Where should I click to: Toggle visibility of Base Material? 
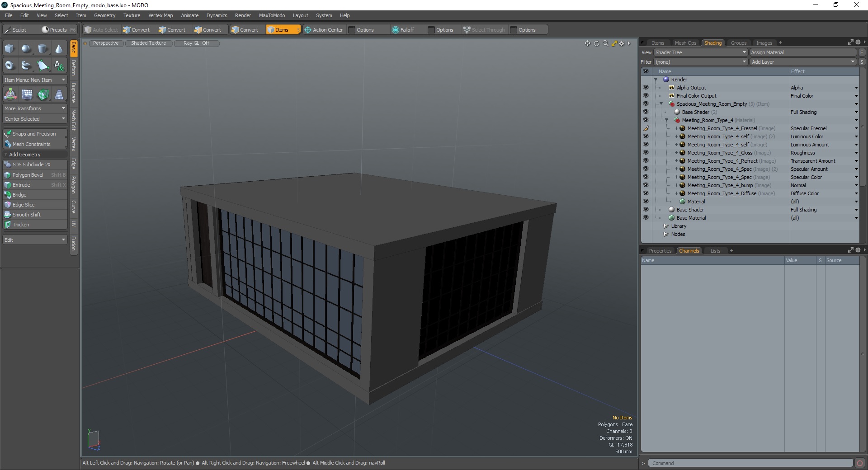pos(646,218)
